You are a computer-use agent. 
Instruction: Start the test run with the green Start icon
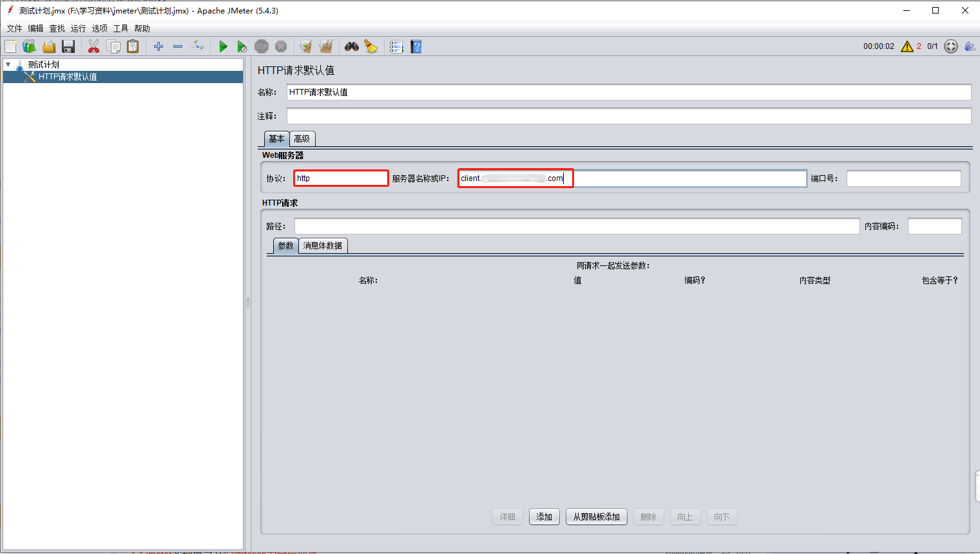[x=224, y=46]
